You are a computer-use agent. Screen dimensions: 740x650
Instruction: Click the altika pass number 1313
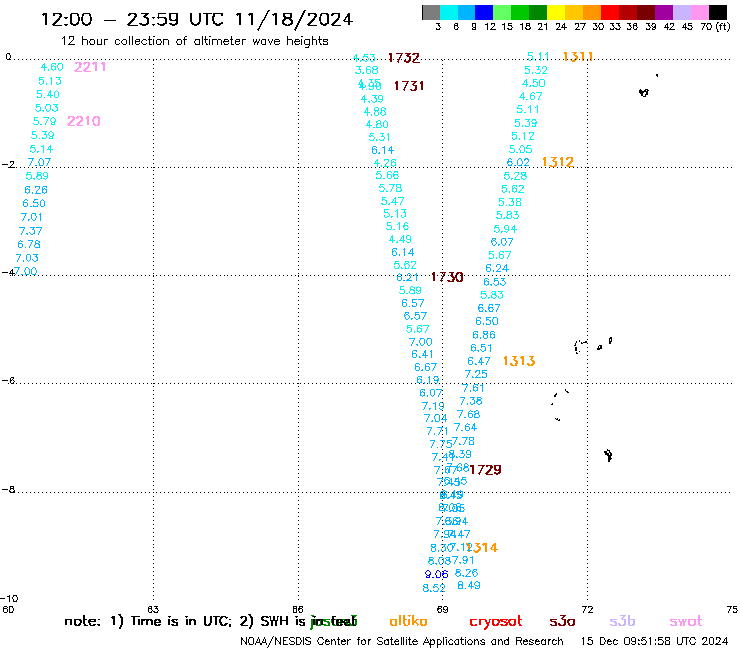click(519, 361)
